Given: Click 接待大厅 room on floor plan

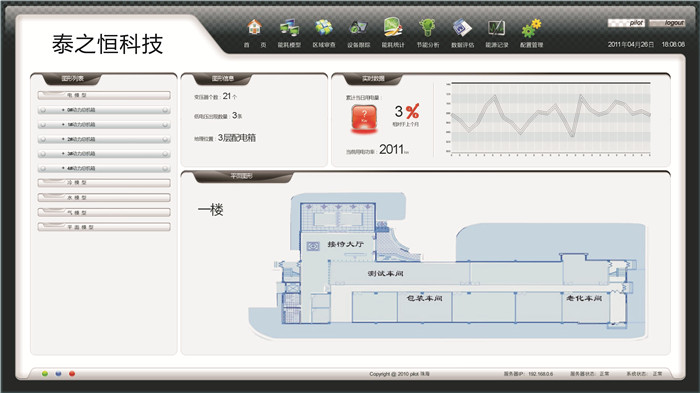Looking at the screenshot, I should 345,244.
